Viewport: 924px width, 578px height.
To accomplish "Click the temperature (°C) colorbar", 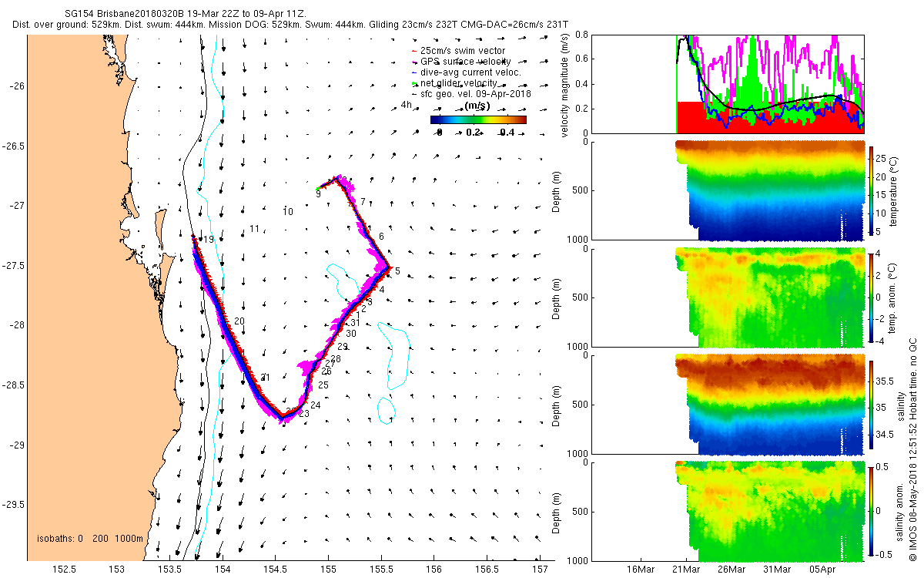I will pyautogui.click(x=871, y=190).
